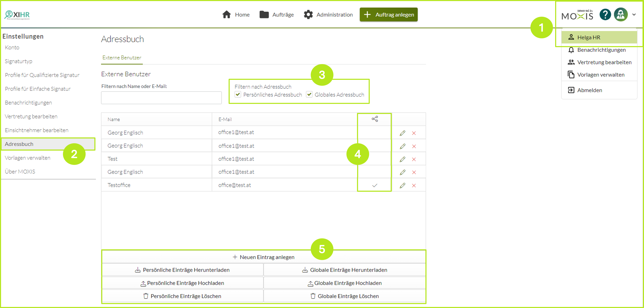Uncheck Persönliches Adressbuch checkbox
Image resolution: width=644 pixels, height=308 pixels.
pos(238,95)
